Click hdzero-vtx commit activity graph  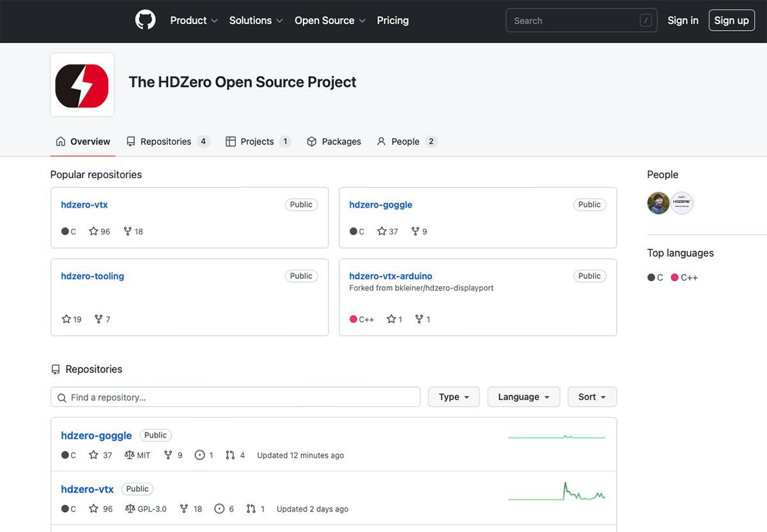557,491
